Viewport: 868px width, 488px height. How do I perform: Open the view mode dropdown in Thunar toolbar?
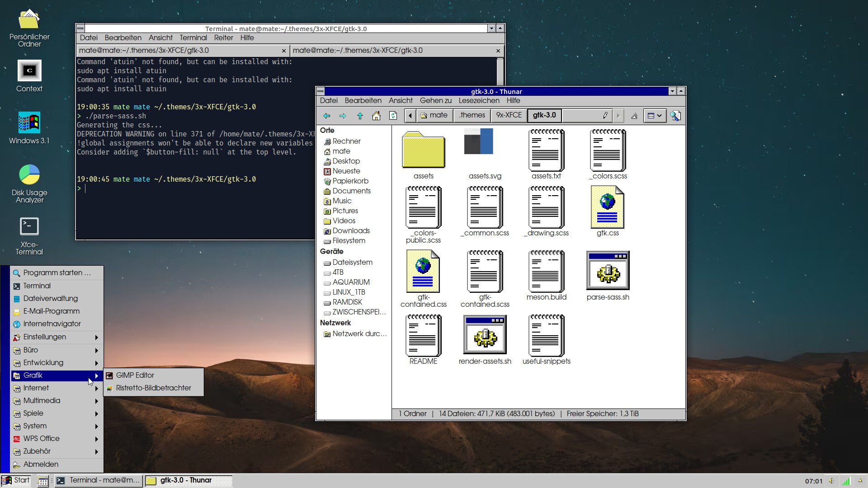pos(654,116)
